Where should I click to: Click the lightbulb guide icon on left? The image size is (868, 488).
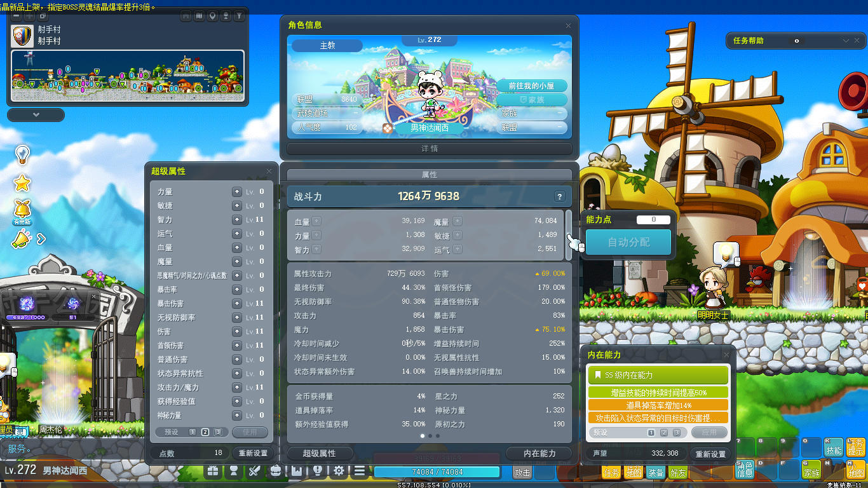23,154
